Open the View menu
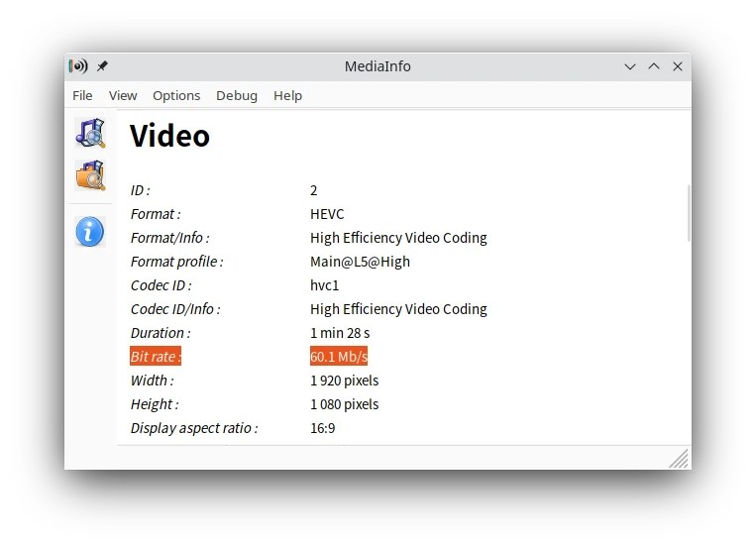Screen dimensions: 756x546 (x=123, y=95)
